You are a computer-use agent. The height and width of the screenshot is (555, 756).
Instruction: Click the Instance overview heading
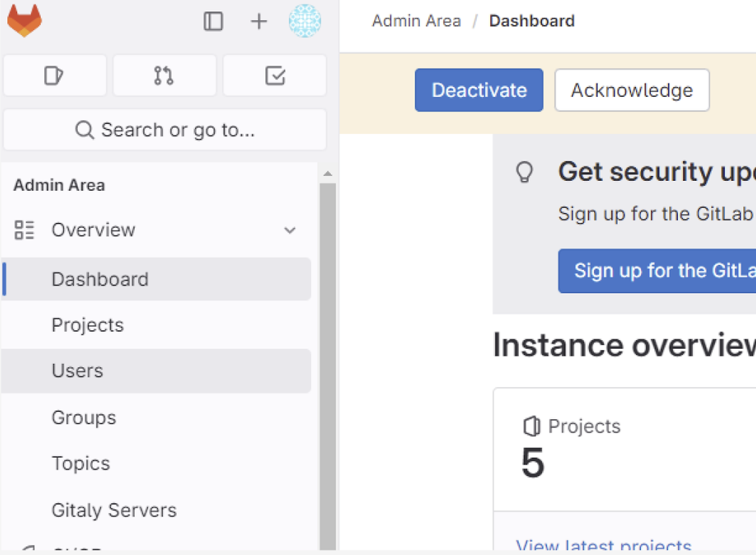coord(624,345)
